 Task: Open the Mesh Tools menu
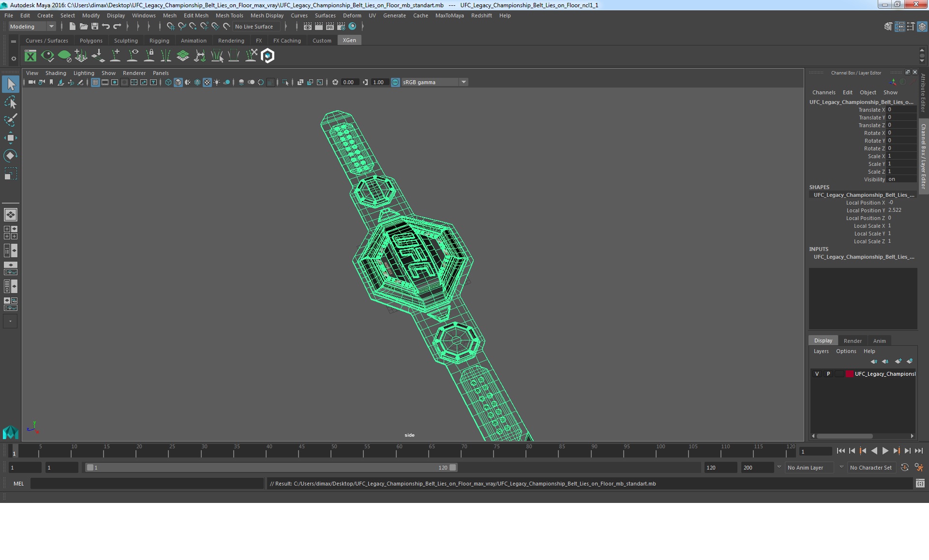coord(229,15)
